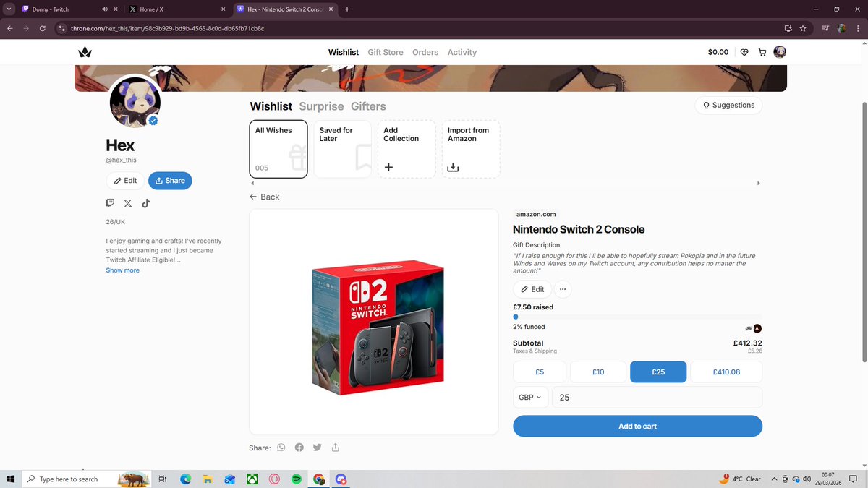Open the Activity page
868x488 pixels.
click(x=462, y=52)
